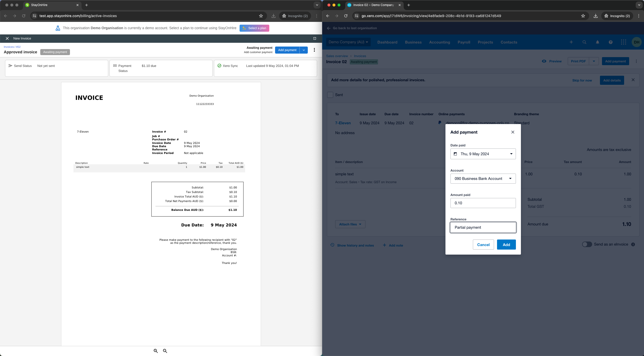Open the Demo Company (AU) organisation menu
This screenshot has height=356, width=644.
tap(348, 42)
